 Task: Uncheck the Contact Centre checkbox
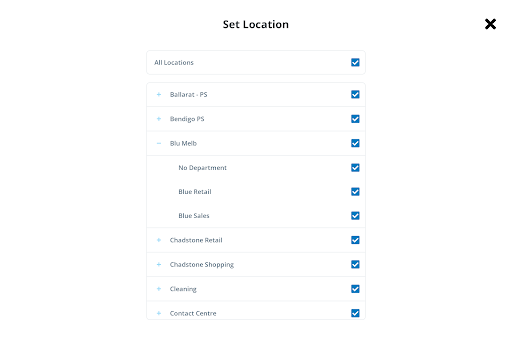pyautogui.click(x=355, y=313)
